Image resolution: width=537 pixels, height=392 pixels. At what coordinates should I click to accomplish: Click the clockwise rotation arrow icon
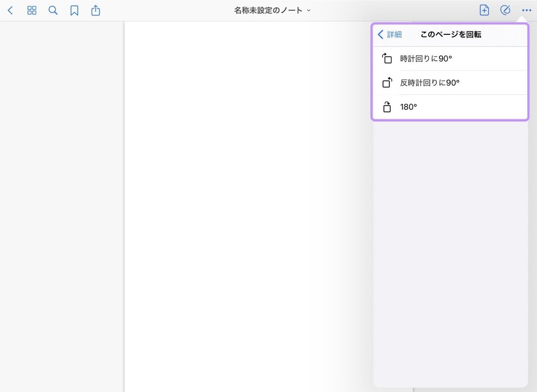387,58
